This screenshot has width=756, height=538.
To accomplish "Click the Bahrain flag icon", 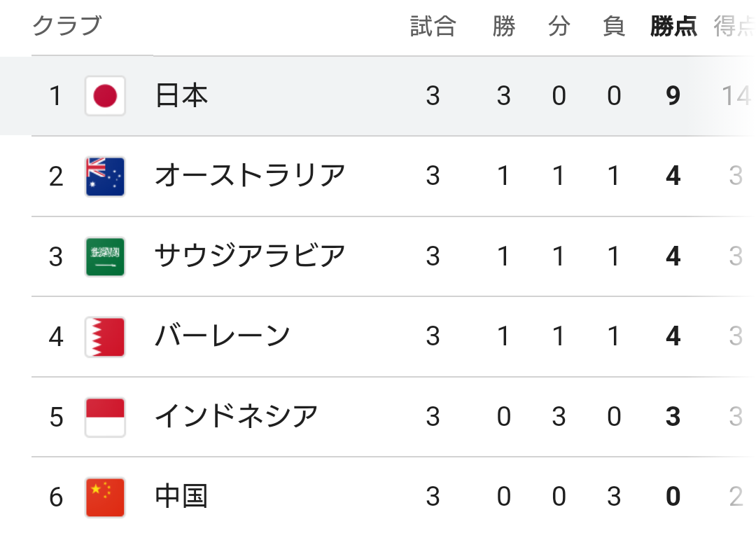I will pos(105,337).
